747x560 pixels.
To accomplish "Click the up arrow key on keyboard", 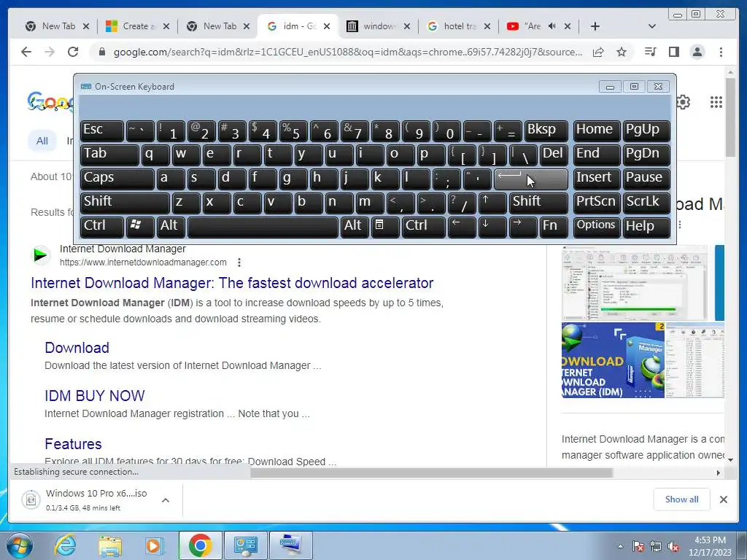I will click(x=492, y=203).
